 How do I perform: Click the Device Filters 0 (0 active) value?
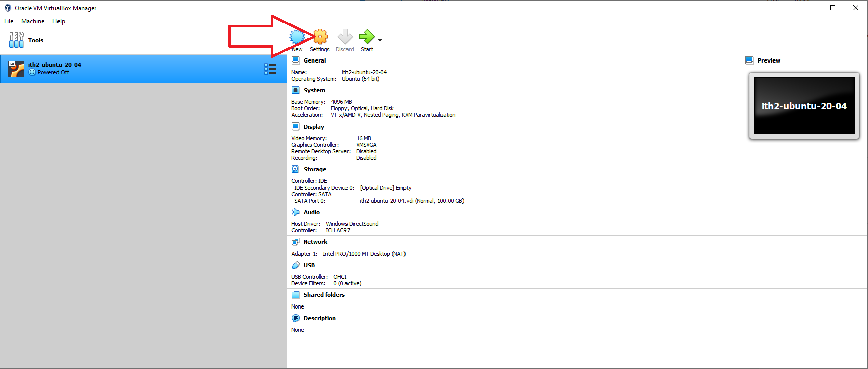pos(347,283)
